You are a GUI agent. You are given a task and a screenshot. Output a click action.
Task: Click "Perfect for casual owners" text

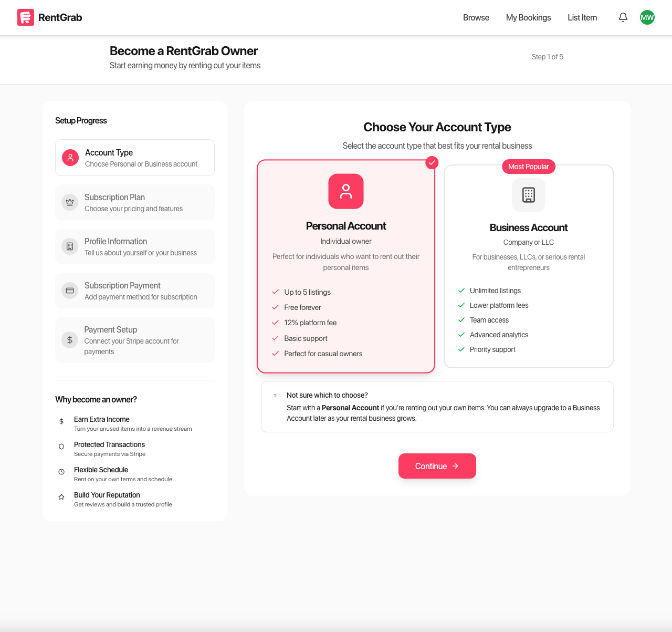[x=323, y=354]
